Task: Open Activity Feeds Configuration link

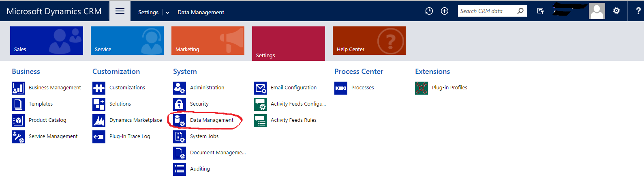Action: pyautogui.click(x=298, y=104)
